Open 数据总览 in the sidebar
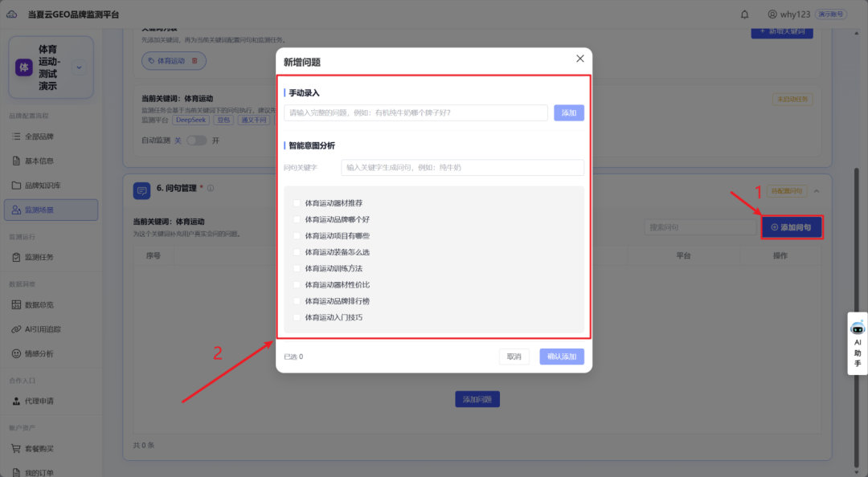 [x=51, y=305]
